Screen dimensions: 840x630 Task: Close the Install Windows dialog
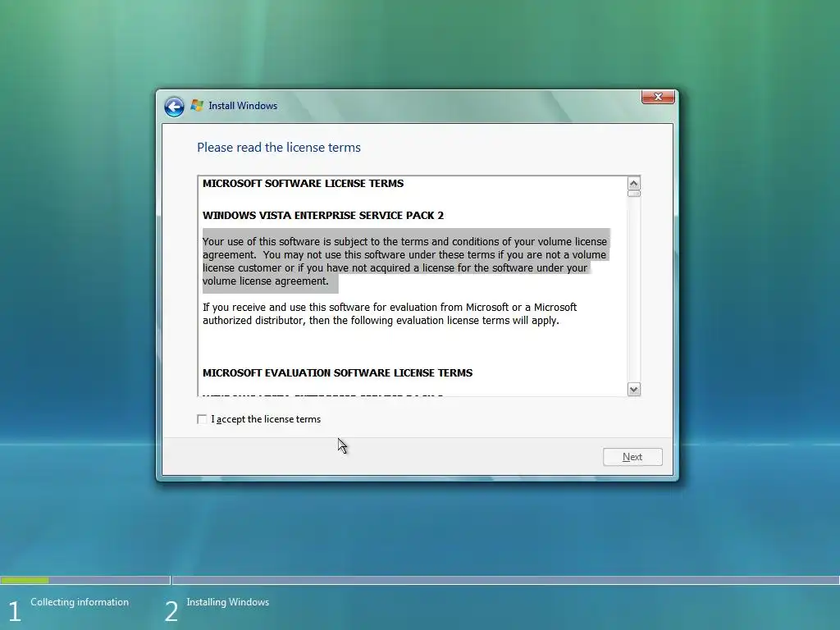coord(658,97)
